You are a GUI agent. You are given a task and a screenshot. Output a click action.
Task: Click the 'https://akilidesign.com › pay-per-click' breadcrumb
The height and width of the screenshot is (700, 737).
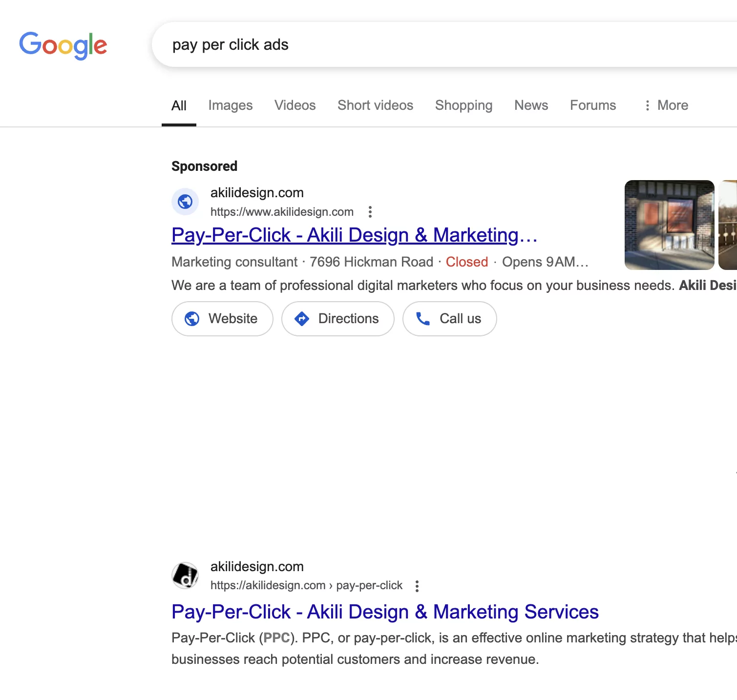pos(306,585)
